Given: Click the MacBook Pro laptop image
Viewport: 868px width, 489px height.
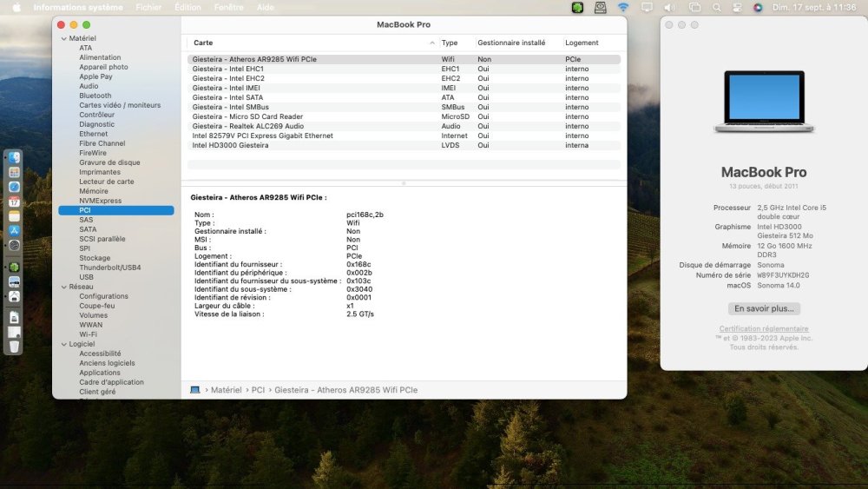Looking at the screenshot, I should coord(764,102).
